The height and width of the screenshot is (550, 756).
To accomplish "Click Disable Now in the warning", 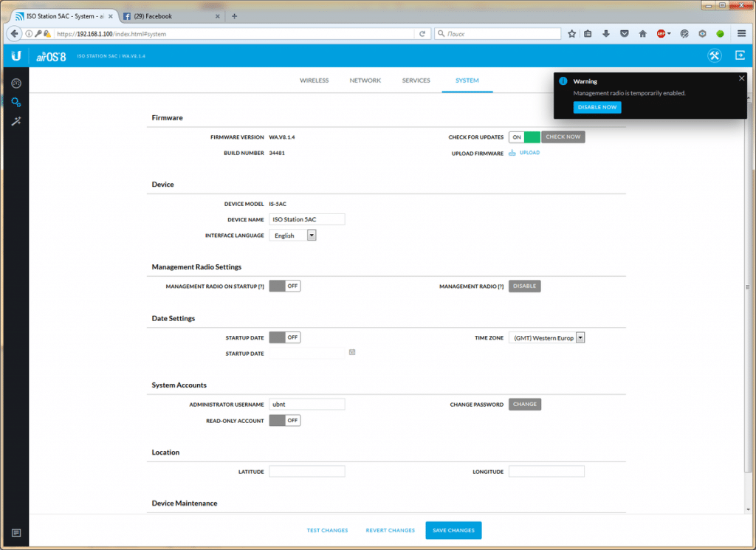I will coord(597,107).
